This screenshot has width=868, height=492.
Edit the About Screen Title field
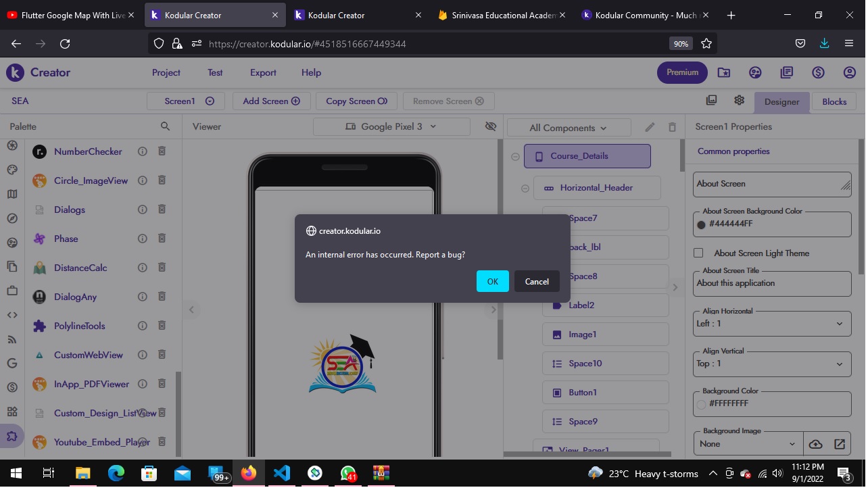coord(772,284)
